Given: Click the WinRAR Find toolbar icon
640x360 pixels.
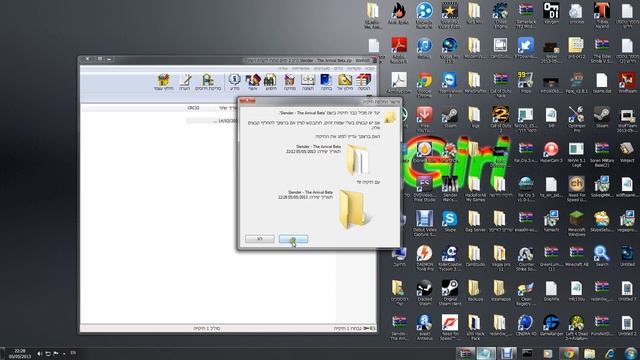Looking at the screenshot, I should [271, 82].
